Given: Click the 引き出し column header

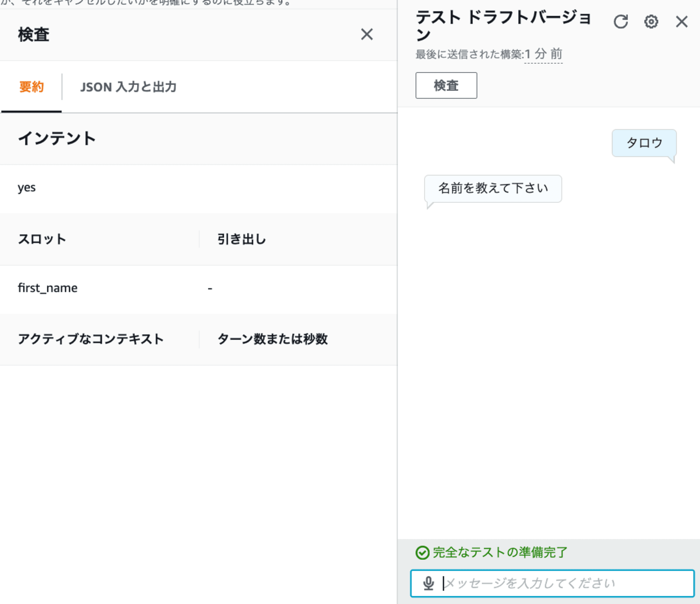Looking at the screenshot, I should (241, 239).
